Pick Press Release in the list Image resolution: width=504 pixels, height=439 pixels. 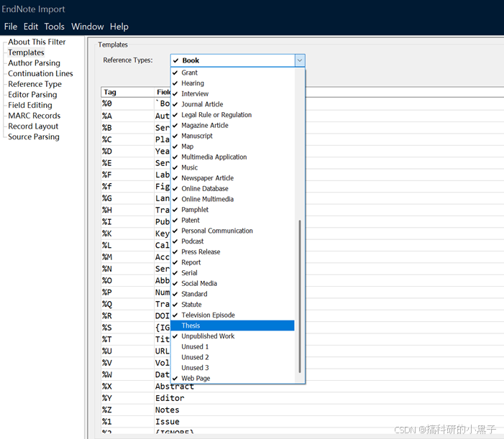(x=232, y=251)
